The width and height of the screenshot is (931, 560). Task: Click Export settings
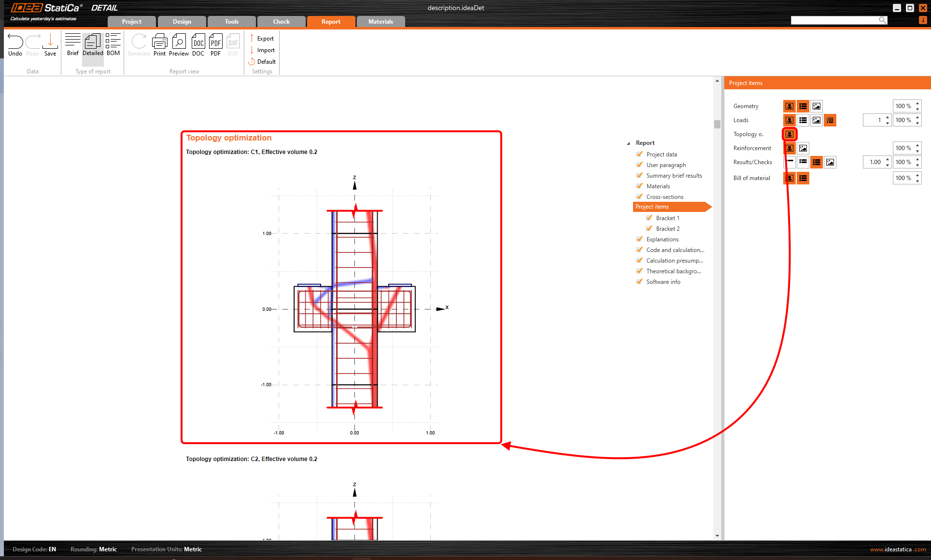point(262,39)
